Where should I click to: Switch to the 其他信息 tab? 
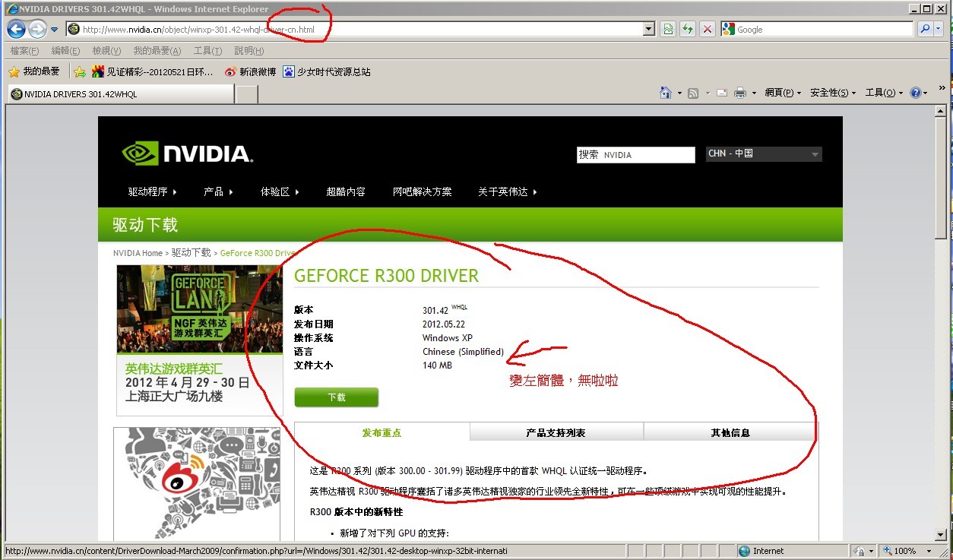[730, 432]
